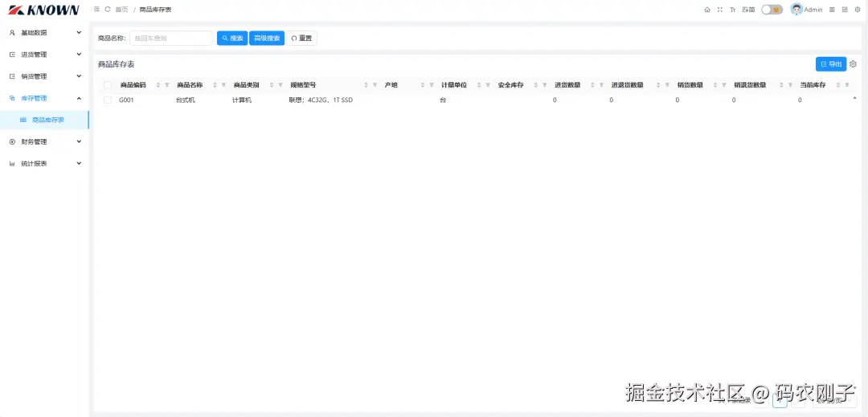
Task: Sort by 进货数量 column
Action: pos(593,85)
